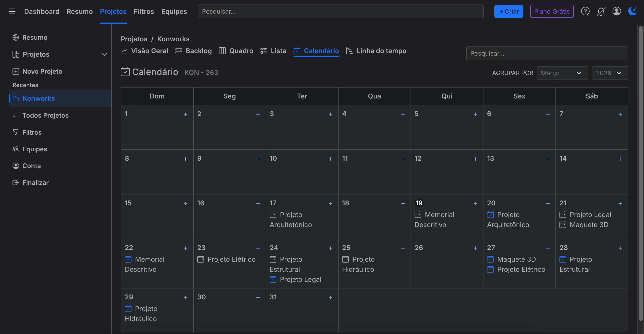Click the + Criar button

click(x=508, y=11)
